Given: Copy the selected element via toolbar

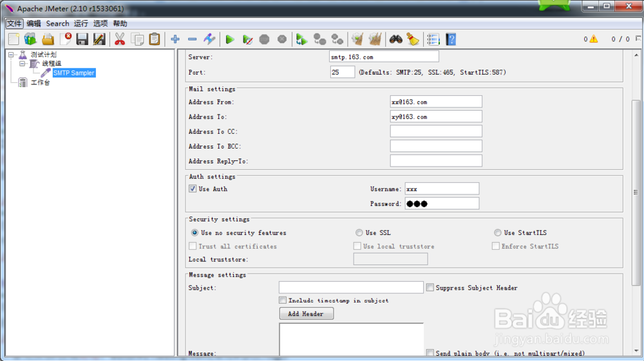Looking at the screenshot, I should pos(137,39).
